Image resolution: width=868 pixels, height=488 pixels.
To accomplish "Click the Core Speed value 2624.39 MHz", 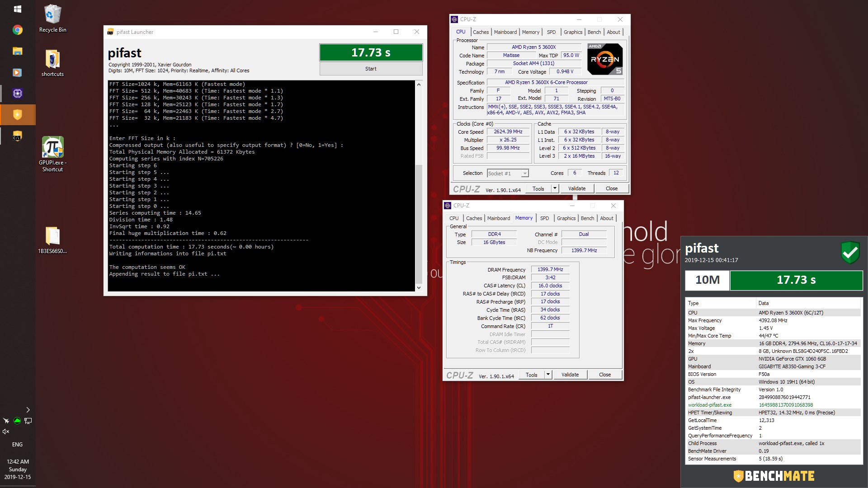I will tap(508, 131).
